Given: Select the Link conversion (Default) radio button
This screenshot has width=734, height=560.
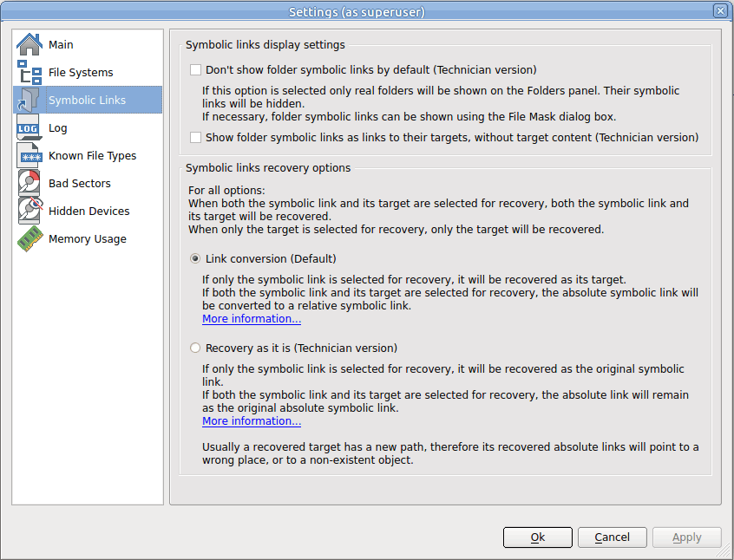Looking at the screenshot, I should point(195,258).
